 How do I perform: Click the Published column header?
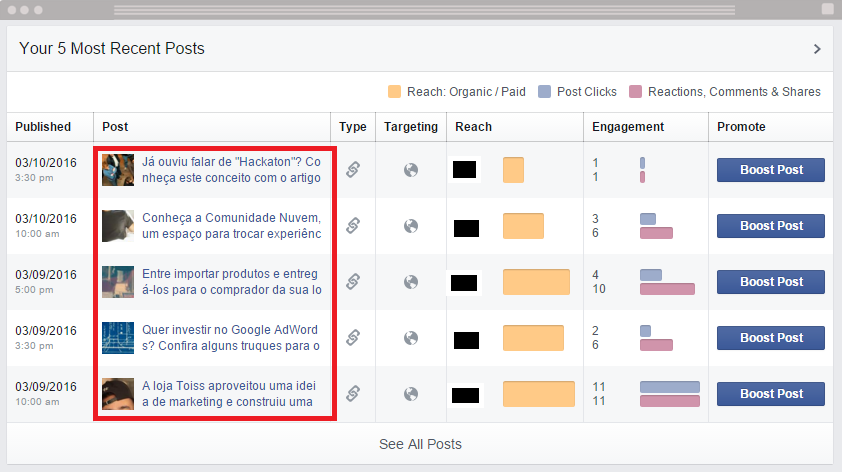pos(43,127)
